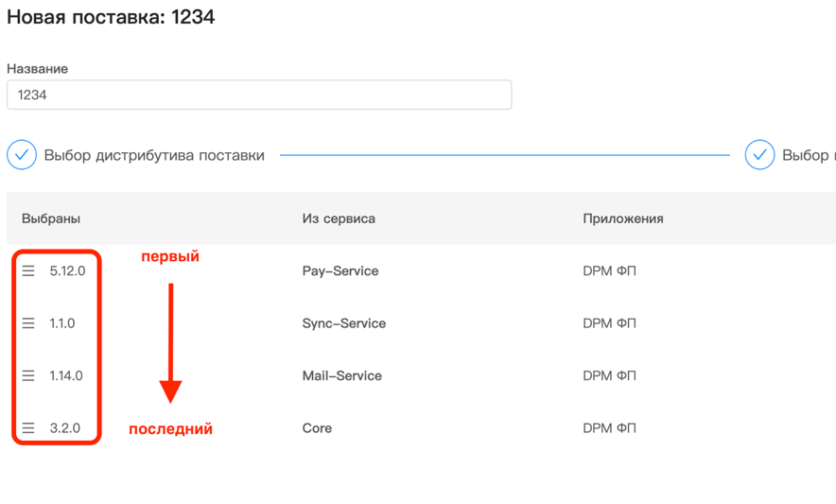Viewport: 836px width, 504px height.
Task: Select the Sync-Service row entry
Action: (x=344, y=323)
